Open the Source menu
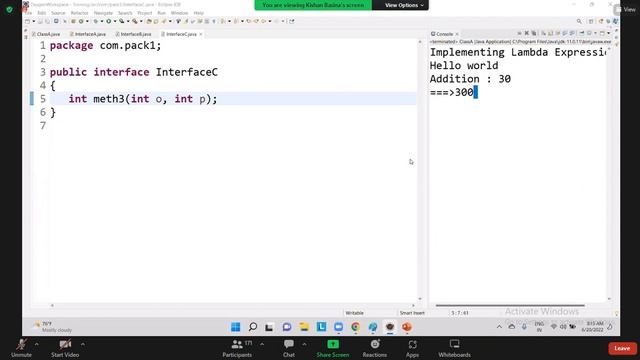This screenshot has width=640, height=360. click(x=58, y=13)
